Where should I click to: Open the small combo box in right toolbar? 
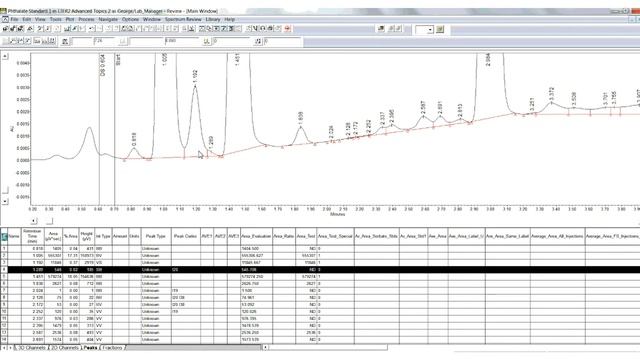[x=424, y=29]
